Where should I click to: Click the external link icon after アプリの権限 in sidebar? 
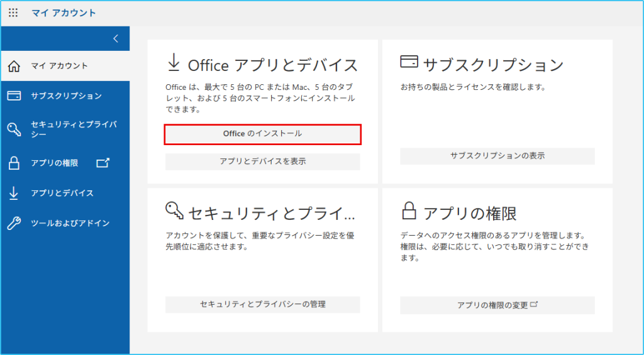[x=103, y=163]
